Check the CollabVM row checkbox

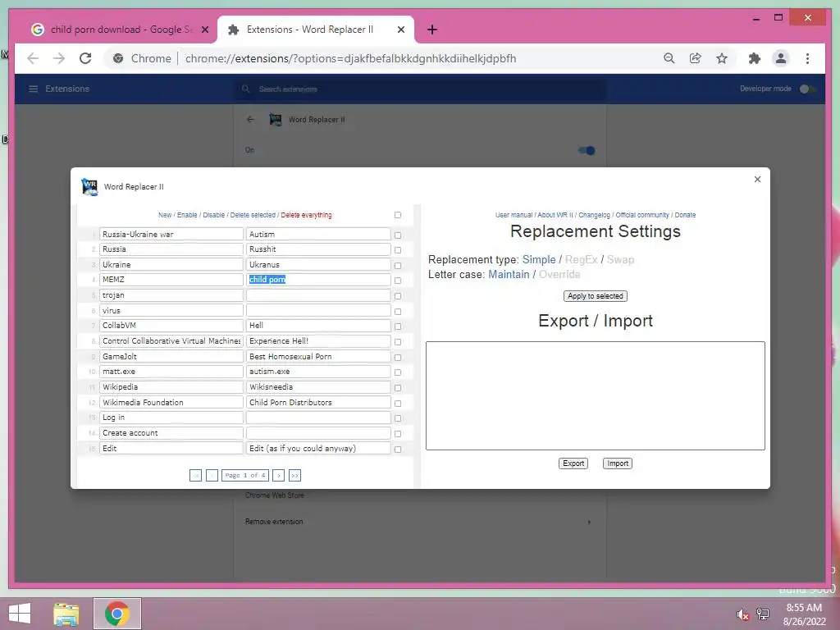point(398,326)
